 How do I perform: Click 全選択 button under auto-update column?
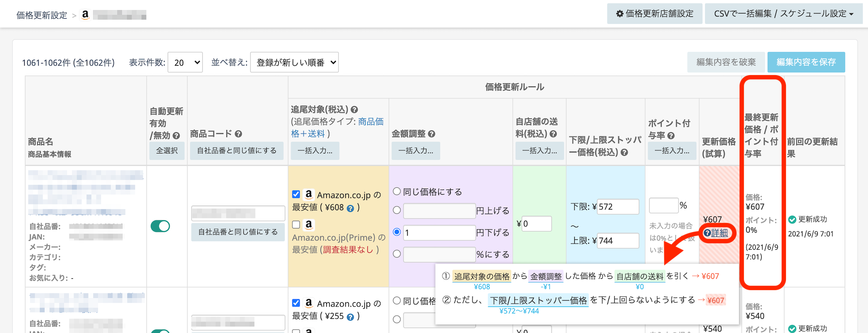(x=167, y=150)
